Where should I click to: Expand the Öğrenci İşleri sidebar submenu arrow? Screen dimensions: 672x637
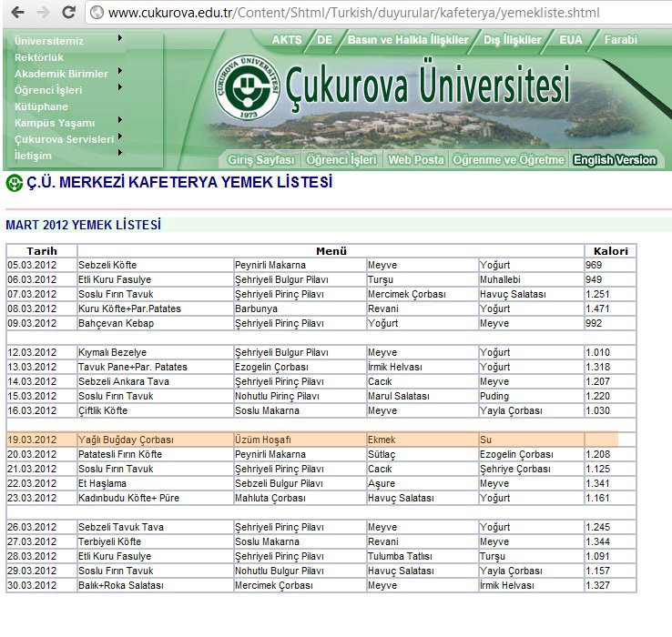point(120,87)
